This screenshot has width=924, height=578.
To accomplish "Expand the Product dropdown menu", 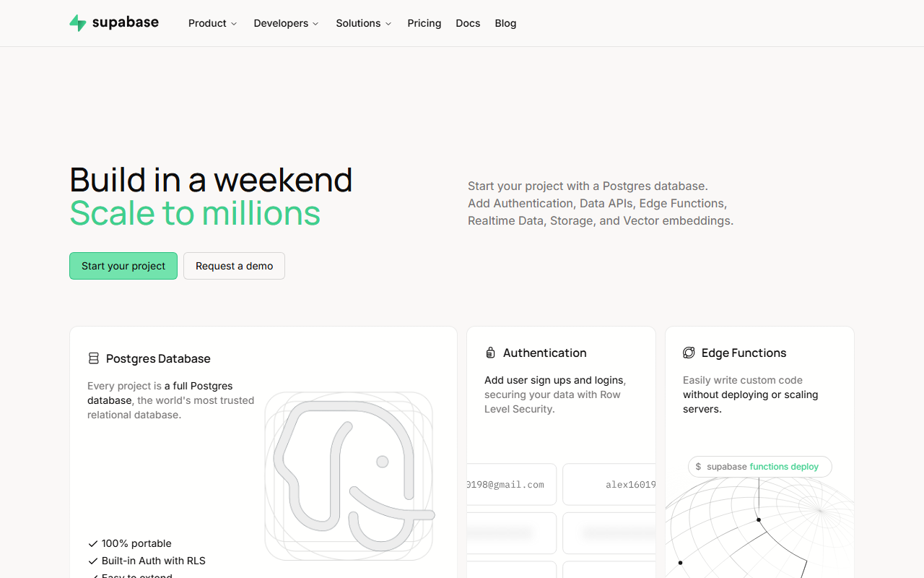I will click(212, 23).
